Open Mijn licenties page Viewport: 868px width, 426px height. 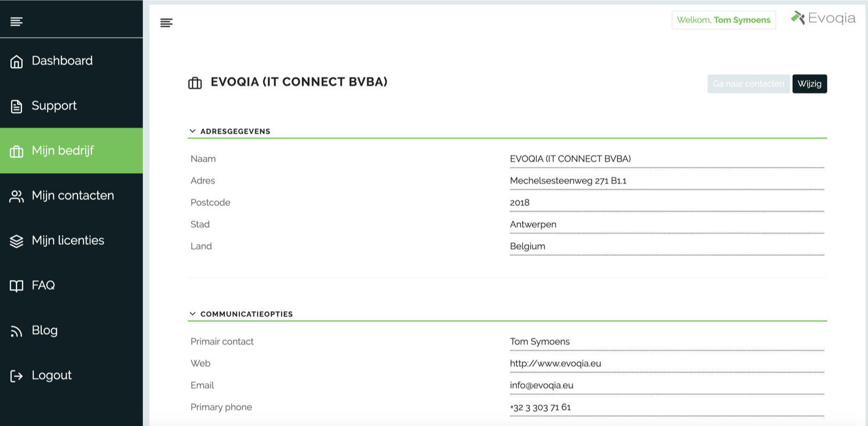pyautogui.click(x=71, y=241)
